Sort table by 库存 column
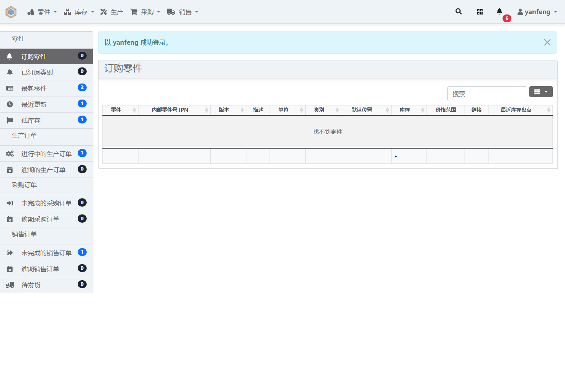 click(x=409, y=110)
